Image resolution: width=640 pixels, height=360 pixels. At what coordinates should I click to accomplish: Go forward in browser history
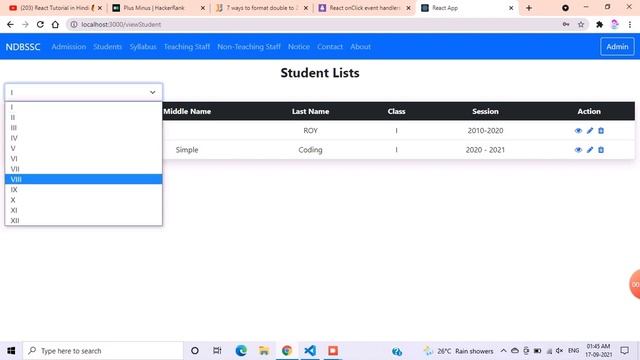pyautogui.click(x=25, y=24)
